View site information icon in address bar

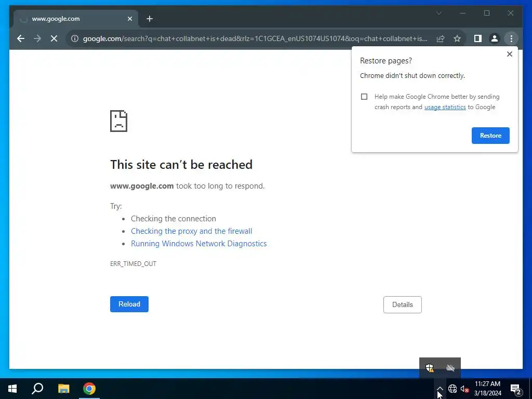75,38
